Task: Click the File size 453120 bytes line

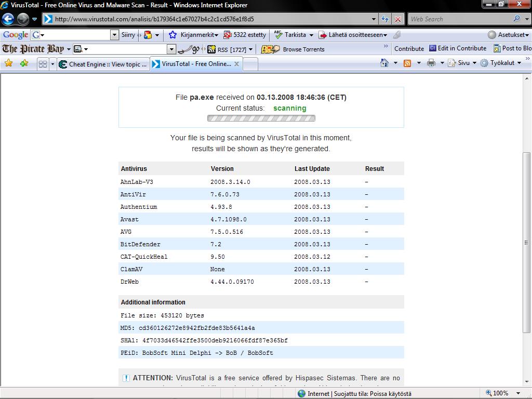Action: point(162,315)
